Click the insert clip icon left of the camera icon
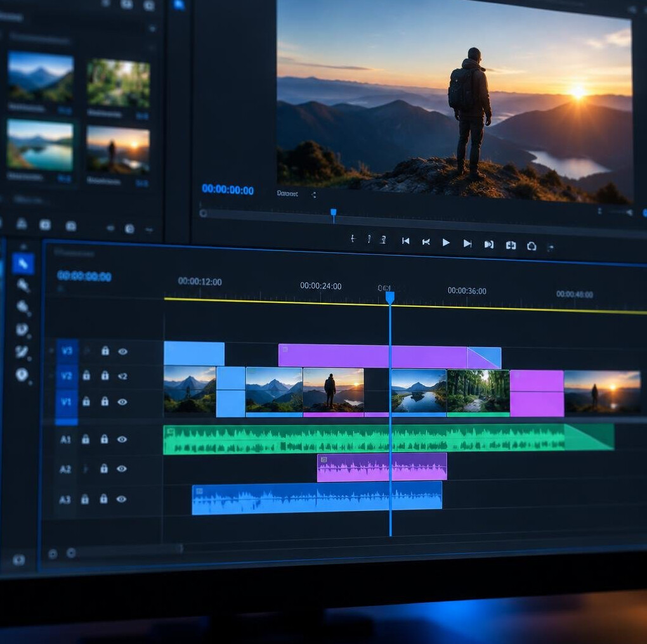647x644 pixels. click(511, 245)
